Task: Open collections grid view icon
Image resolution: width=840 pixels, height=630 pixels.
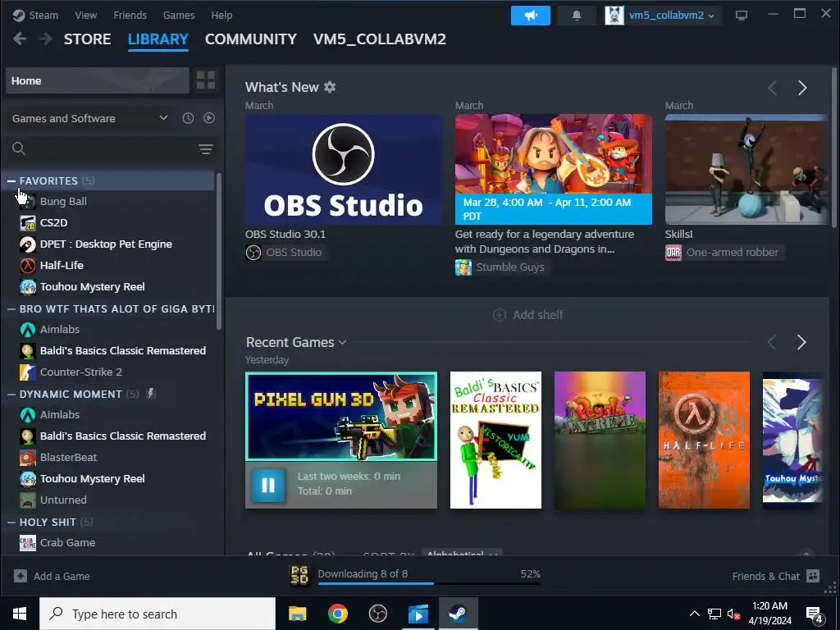Action: [206, 80]
